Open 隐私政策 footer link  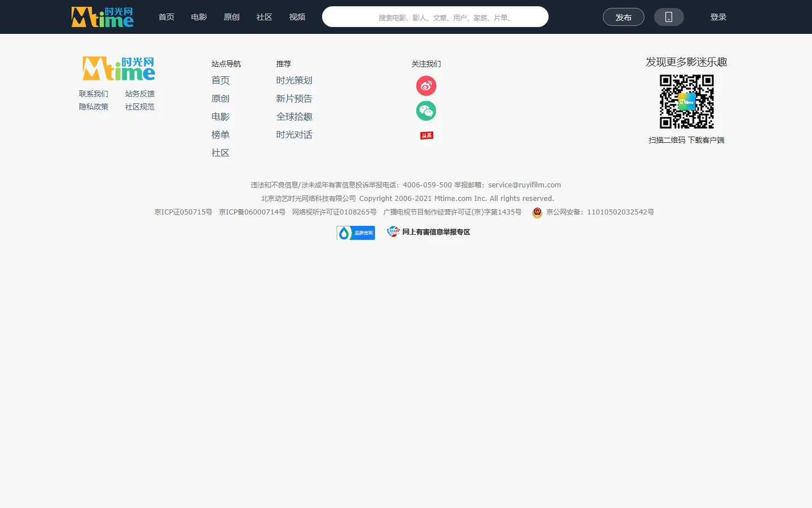(94, 107)
